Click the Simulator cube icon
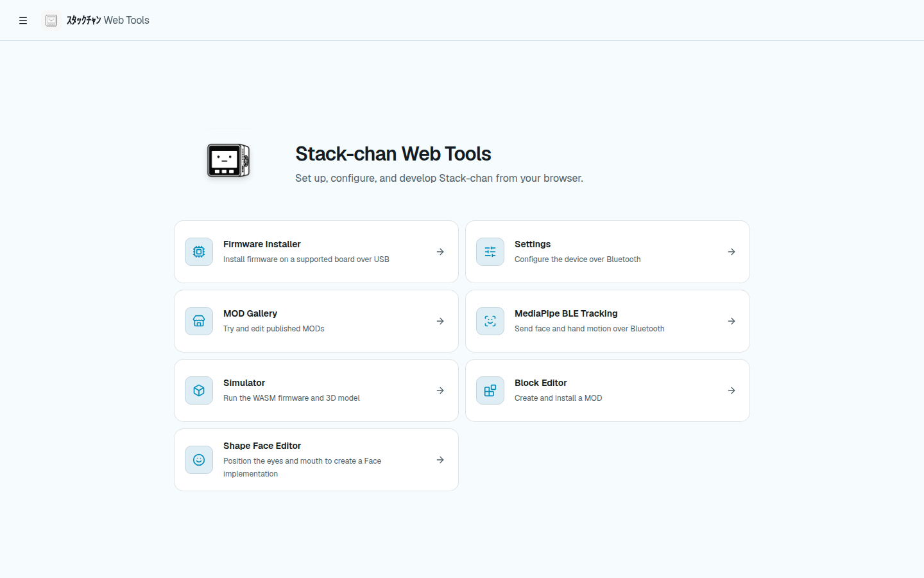Image resolution: width=924 pixels, height=578 pixels. 199,390
